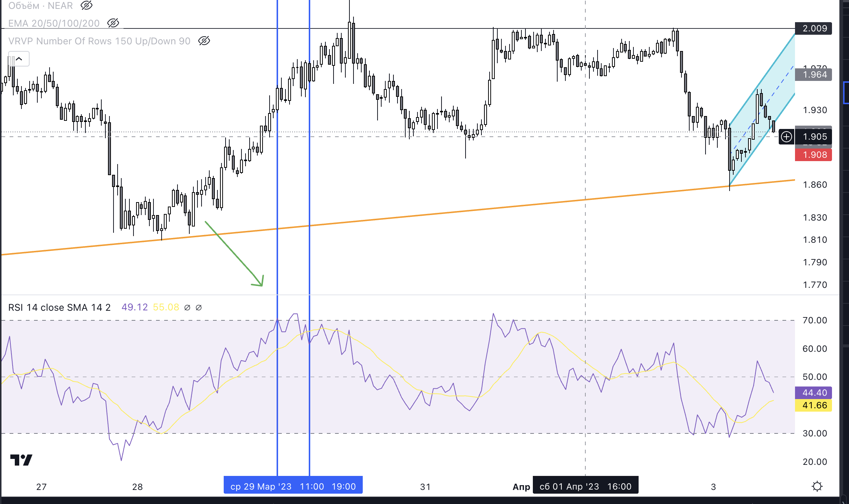This screenshot has width=849, height=504.
Task: Click the TradingView logo
Action: [x=21, y=460]
